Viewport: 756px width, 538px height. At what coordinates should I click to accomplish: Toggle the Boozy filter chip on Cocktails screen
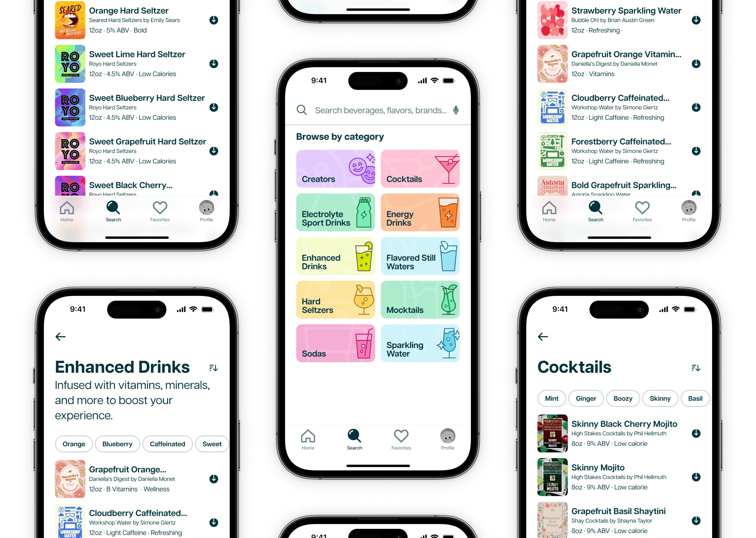tap(623, 398)
